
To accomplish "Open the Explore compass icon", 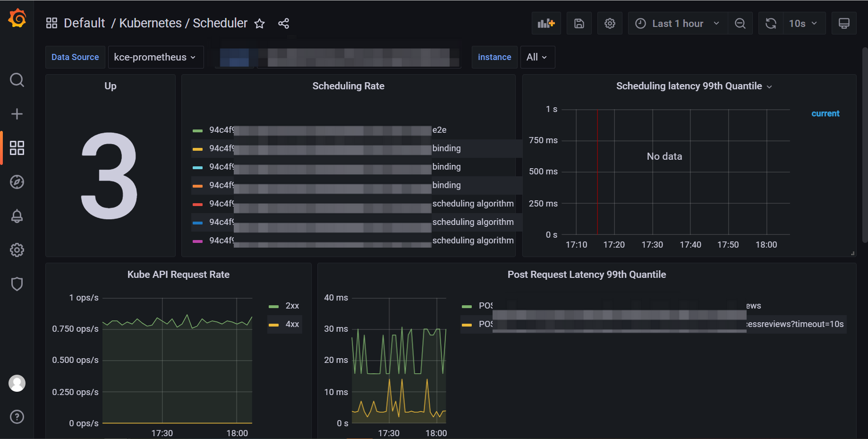I will tap(17, 182).
